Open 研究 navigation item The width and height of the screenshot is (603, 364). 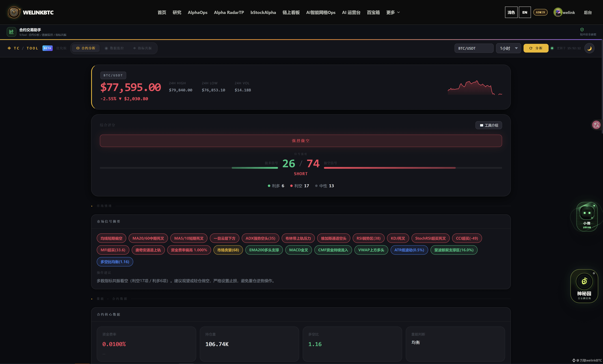coord(177,12)
